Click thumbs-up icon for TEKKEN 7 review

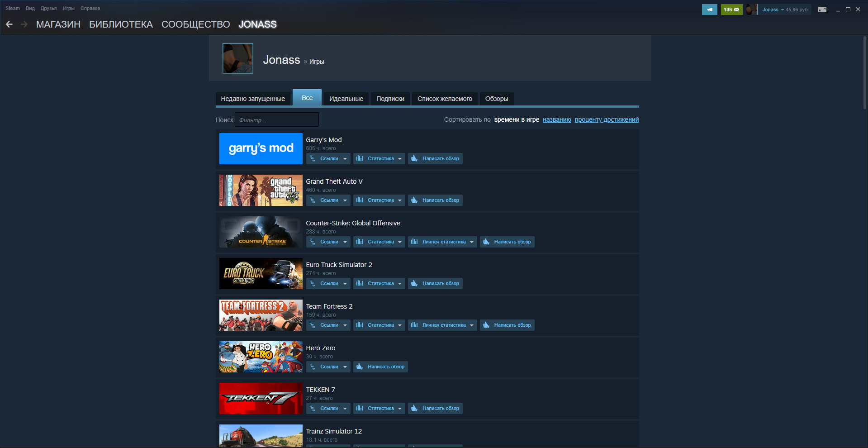[x=414, y=408]
